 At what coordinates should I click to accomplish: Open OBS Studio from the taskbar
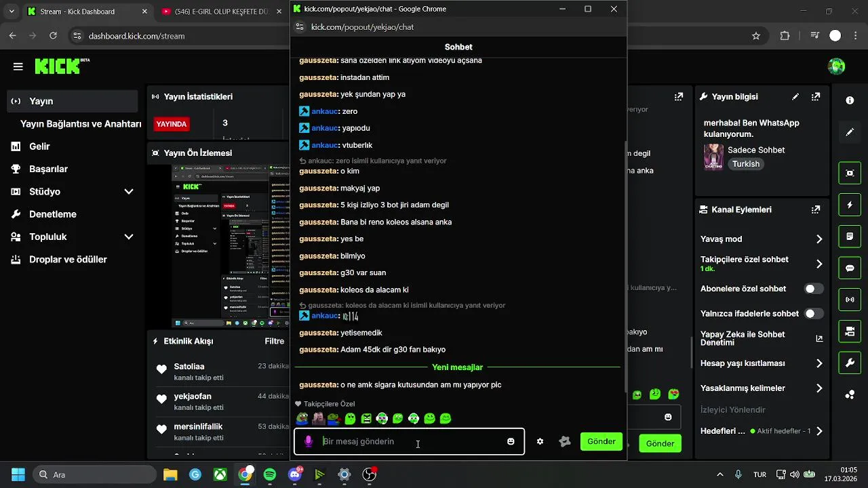pyautogui.click(x=369, y=474)
